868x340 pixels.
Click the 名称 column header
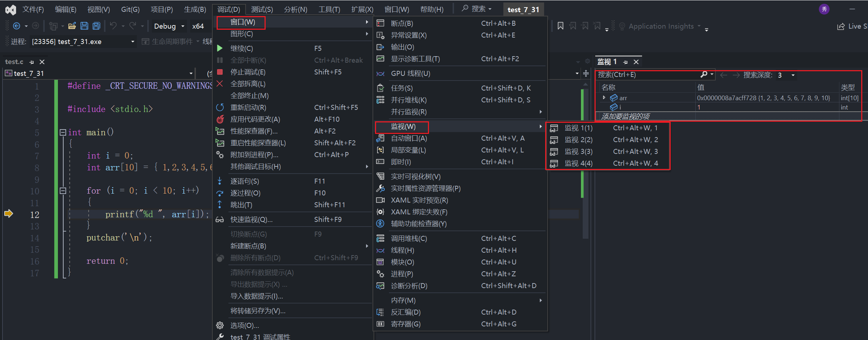(x=608, y=87)
